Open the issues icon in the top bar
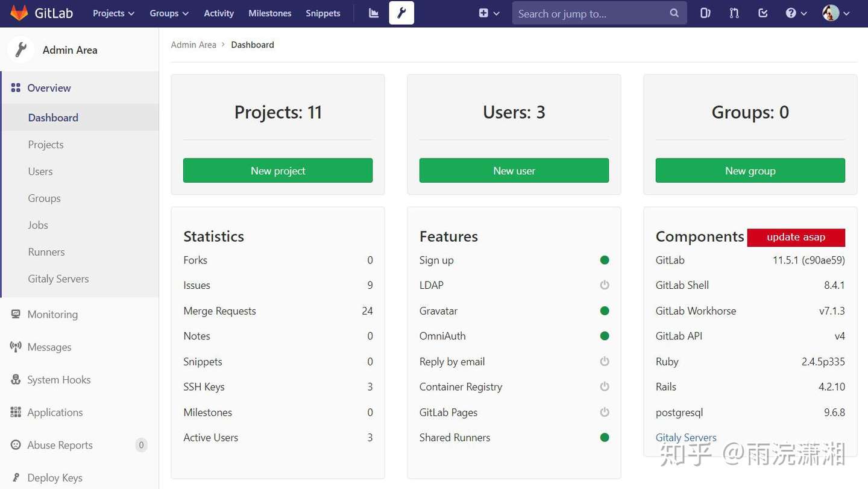Screen dimensions: 868x489 [x=705, y=13]
